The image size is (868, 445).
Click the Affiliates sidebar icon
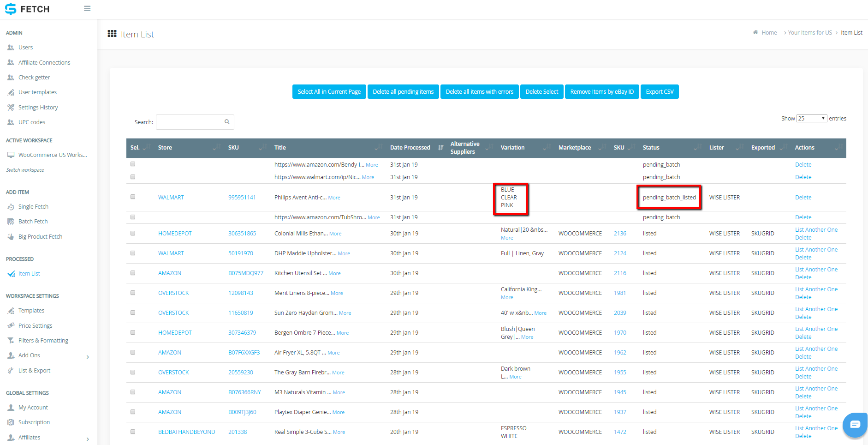coord(11,437)
